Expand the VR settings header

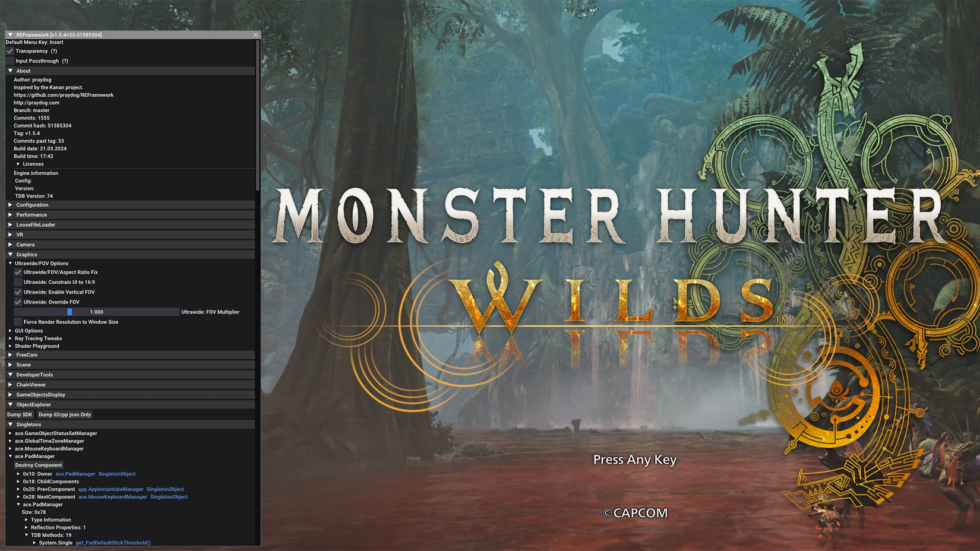coord(20,235)
